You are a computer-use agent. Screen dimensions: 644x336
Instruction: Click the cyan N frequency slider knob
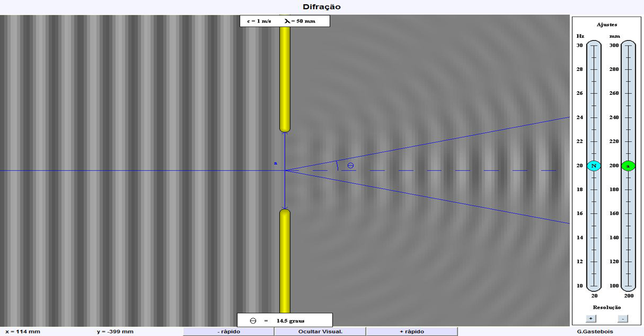point(594,166)
